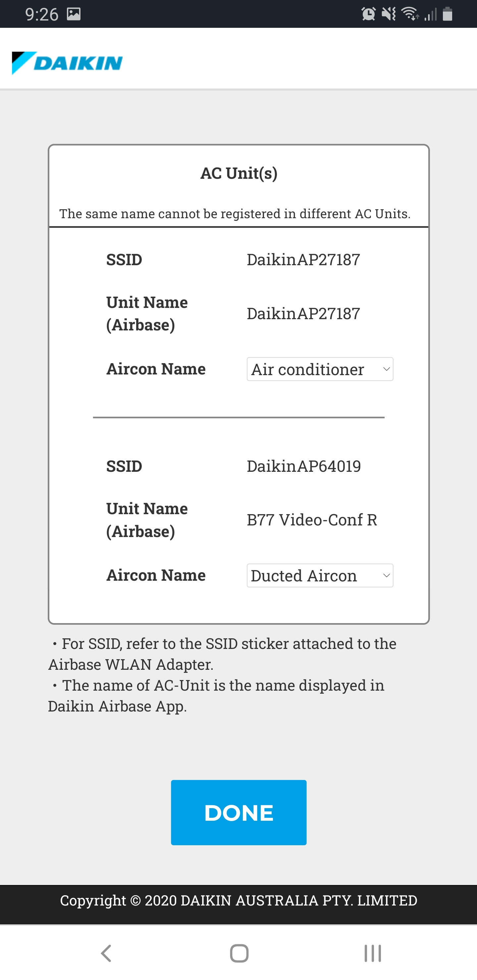Select the B77 Video-Conf R unit name
The image size is (477, 980).
coord(312,520)
